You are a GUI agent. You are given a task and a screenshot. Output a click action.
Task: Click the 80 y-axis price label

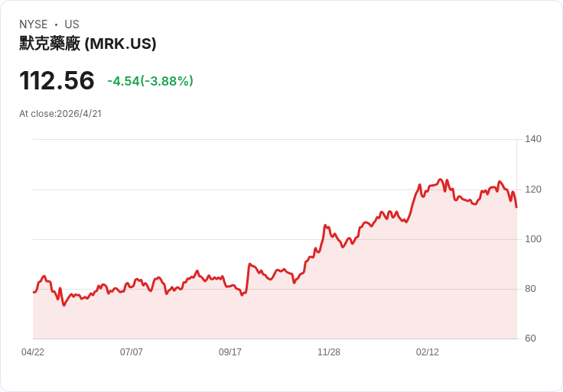[530, 289]
